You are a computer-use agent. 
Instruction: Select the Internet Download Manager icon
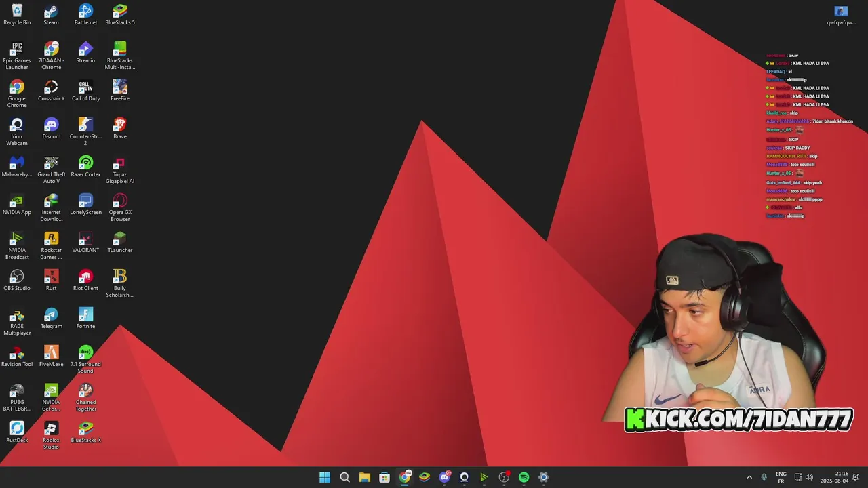click(x=52, y=207)
